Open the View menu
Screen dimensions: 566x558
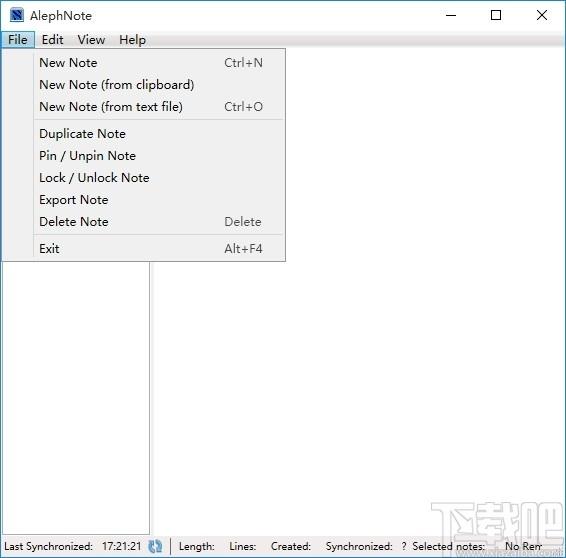point(91,39)
